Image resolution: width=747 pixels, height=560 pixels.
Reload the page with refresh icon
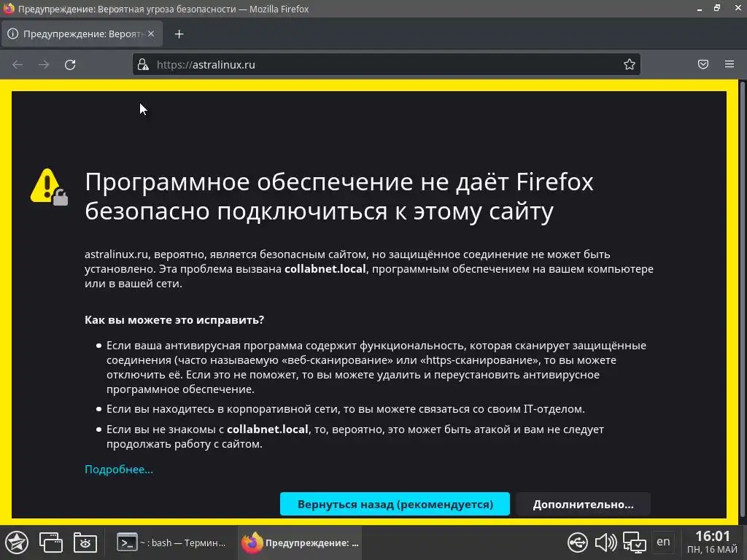point(70,65)
